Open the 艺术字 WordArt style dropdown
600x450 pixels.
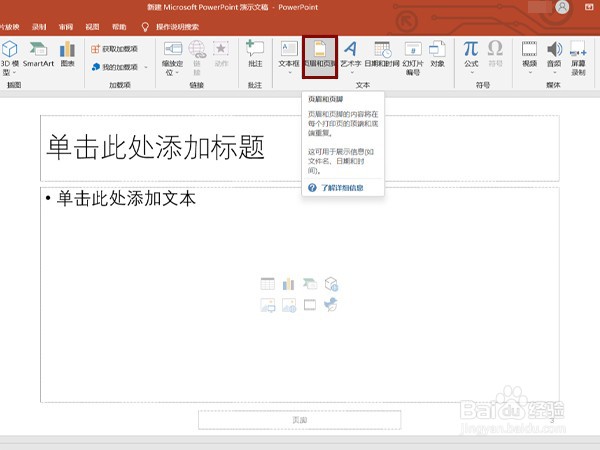(x=351, y=72)
